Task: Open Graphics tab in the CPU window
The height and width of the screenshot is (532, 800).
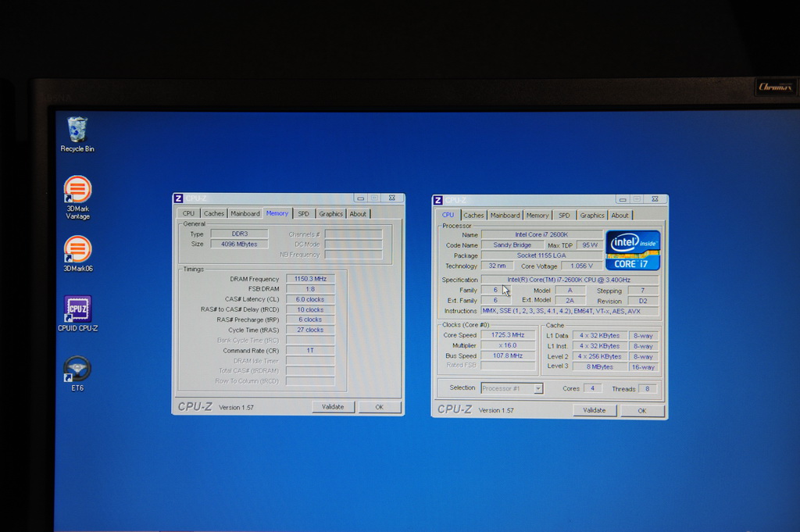Action: tap(592, 216)
